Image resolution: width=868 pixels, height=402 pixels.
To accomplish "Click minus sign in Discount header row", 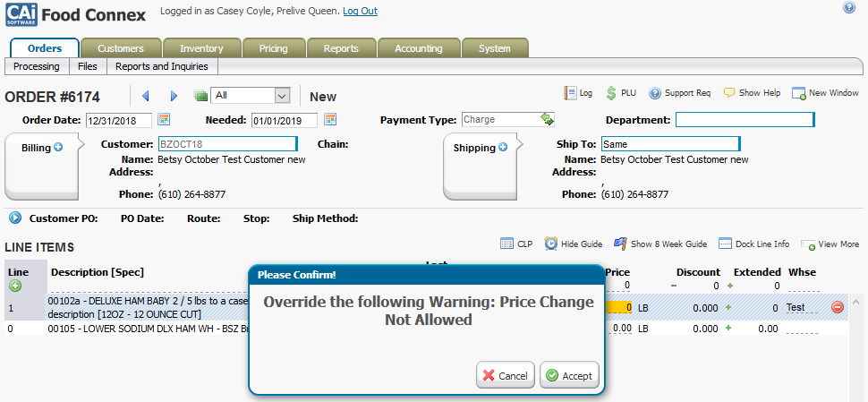I will pyautogui.click(x=674, y=286).
